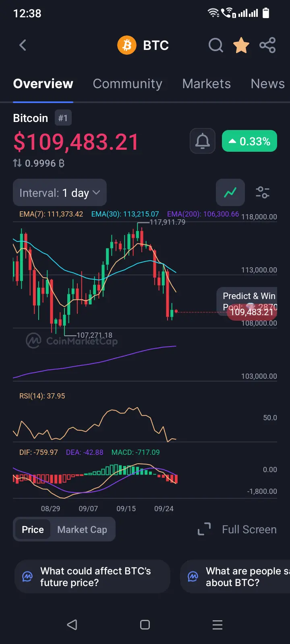Ask What are people saying about BTC

pos(235,576)
